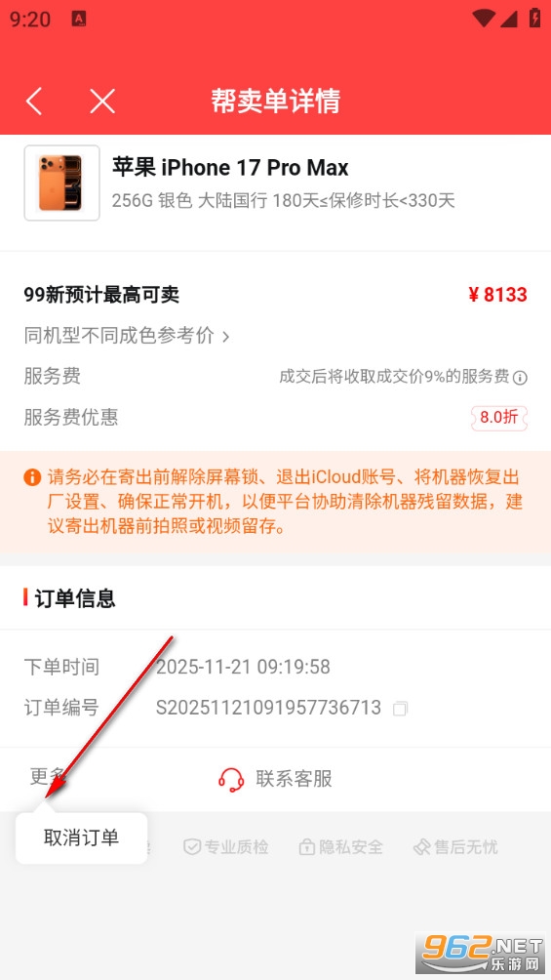Tap the ¥8133 estimated price

pos(498,295)
